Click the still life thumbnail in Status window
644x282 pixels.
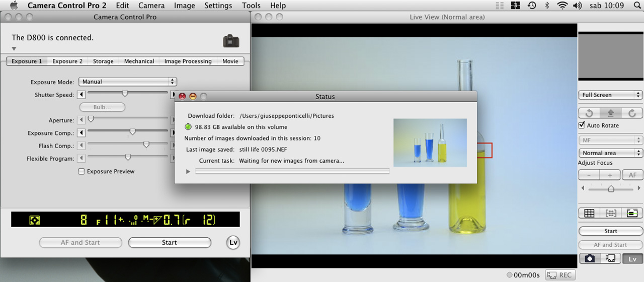[x=430, y=143]
